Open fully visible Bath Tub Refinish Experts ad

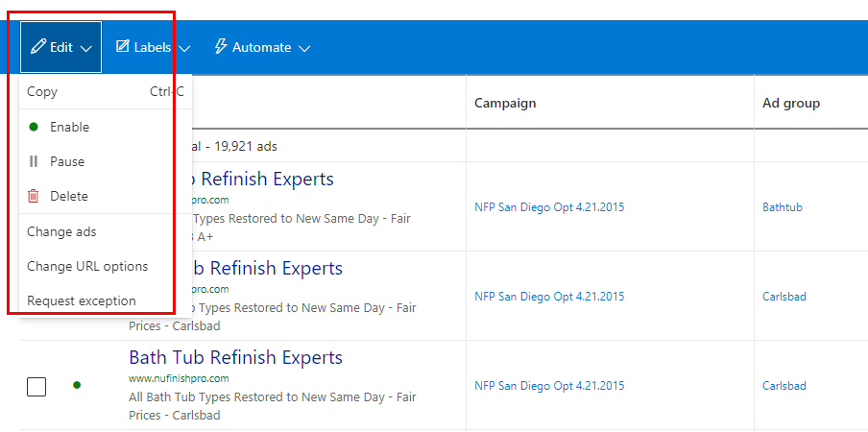[x=236, y=357]
